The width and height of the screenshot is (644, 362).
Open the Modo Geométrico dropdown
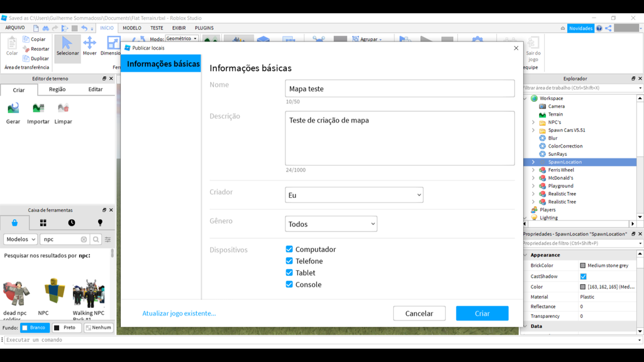click(x=182, y=38)
